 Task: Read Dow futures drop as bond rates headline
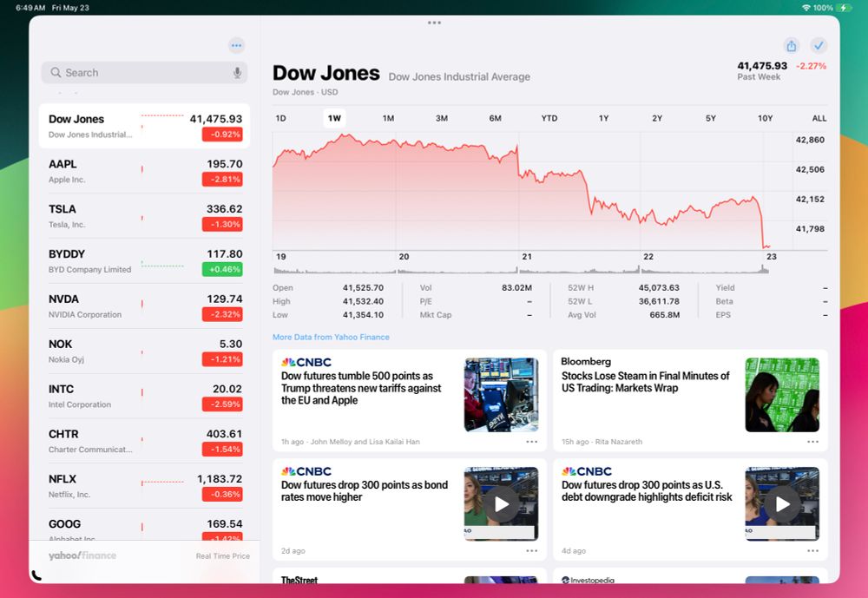(365, 490)
